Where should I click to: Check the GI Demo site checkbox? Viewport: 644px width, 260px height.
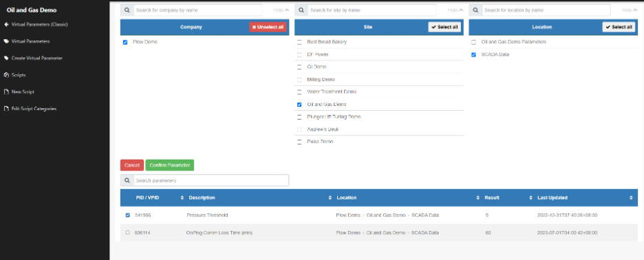click(x=299, y=67)
